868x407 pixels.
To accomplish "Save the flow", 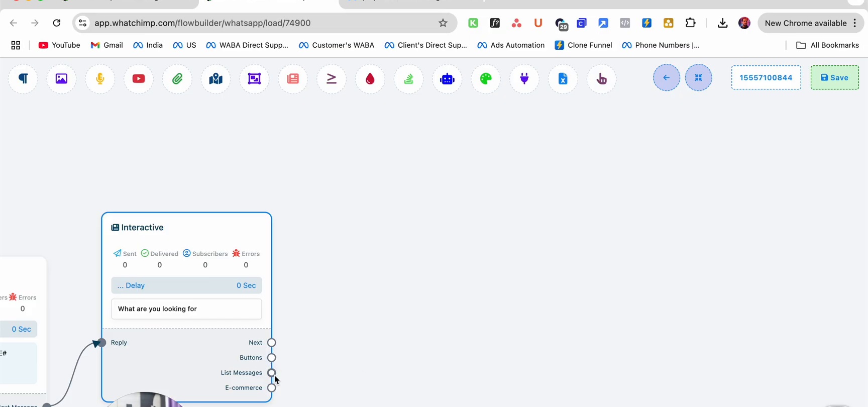I will 834,77.
